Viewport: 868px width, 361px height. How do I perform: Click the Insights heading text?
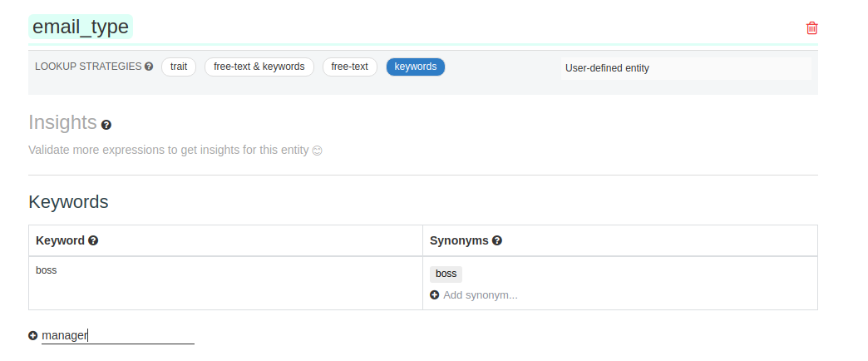pyautogui.click(x=62, y=122)
